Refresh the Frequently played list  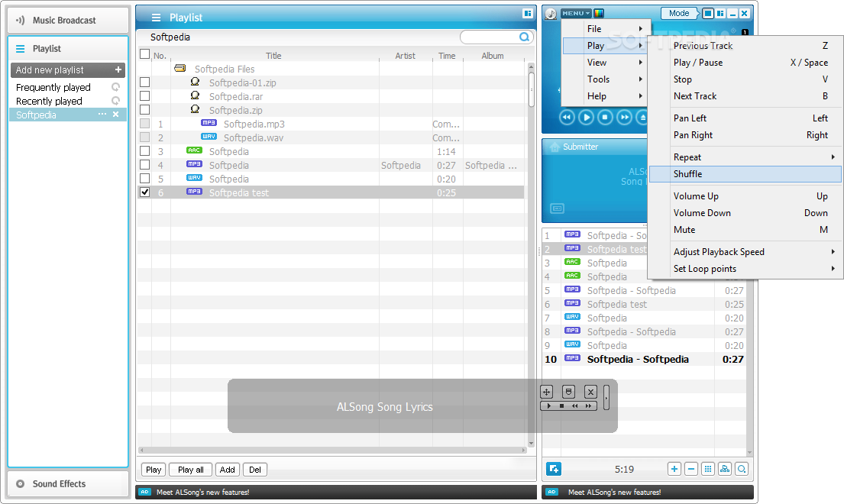(116, 87)
